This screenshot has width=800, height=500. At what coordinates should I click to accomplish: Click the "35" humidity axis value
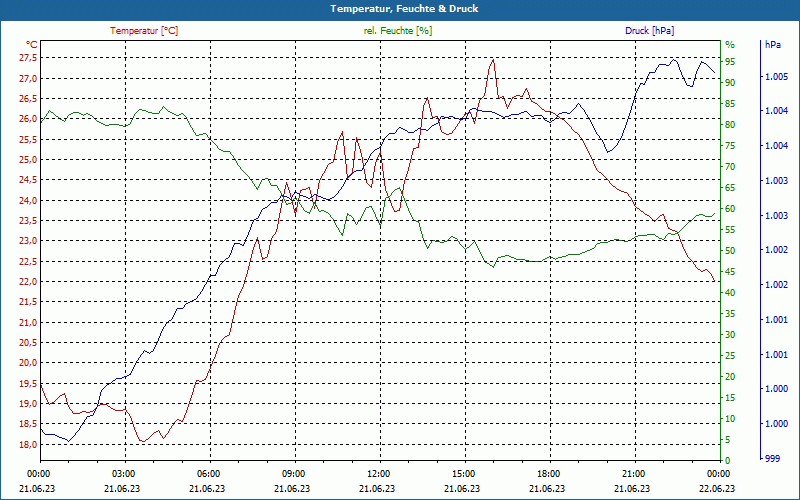click(x=730, y=314)
